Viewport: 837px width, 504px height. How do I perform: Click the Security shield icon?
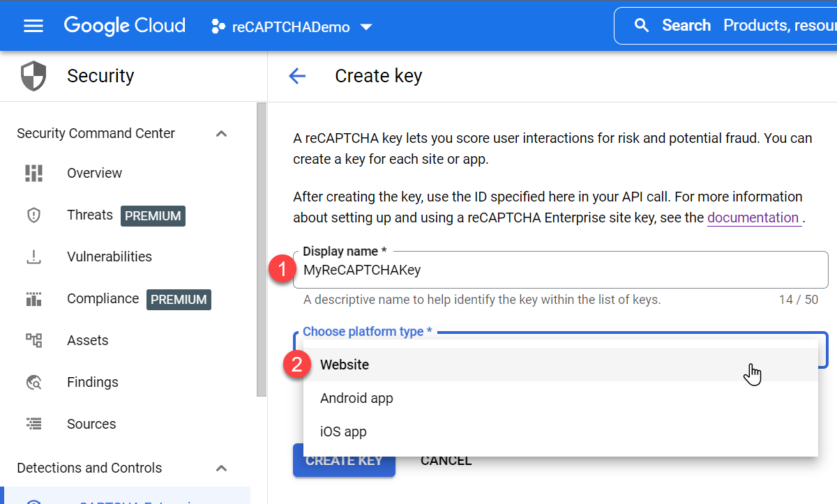[x=33, y=76]
